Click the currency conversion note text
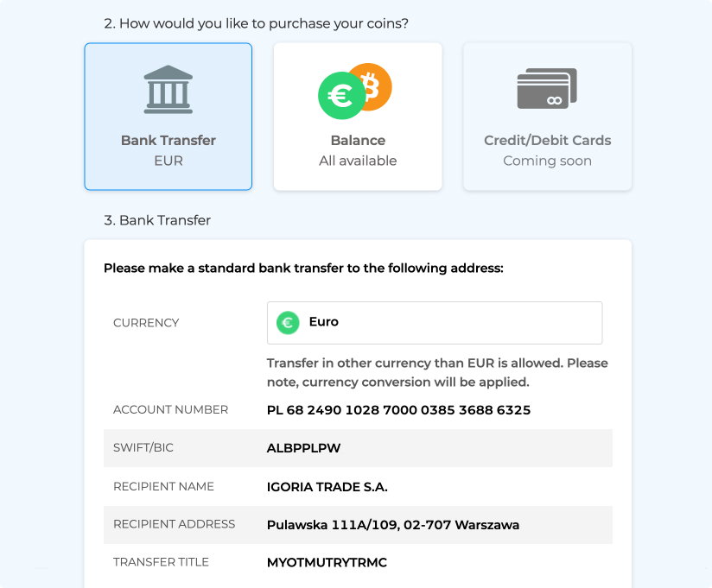 coord(437,372)
